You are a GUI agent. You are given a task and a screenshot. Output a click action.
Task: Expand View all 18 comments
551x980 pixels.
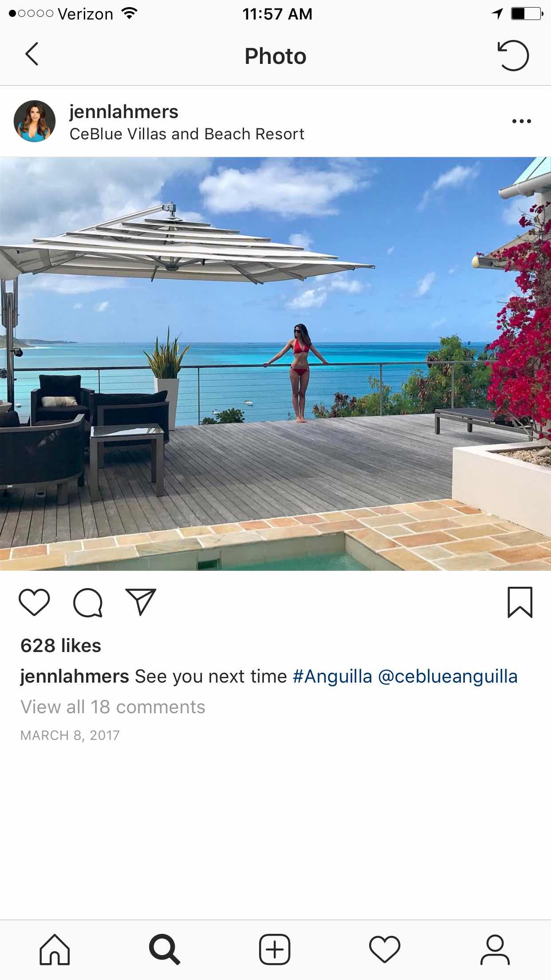tap(113, 707)
